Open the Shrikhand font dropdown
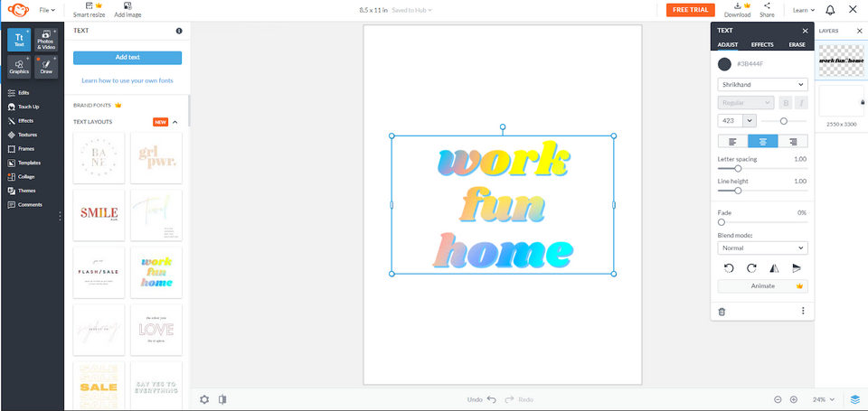 [762, 85]
